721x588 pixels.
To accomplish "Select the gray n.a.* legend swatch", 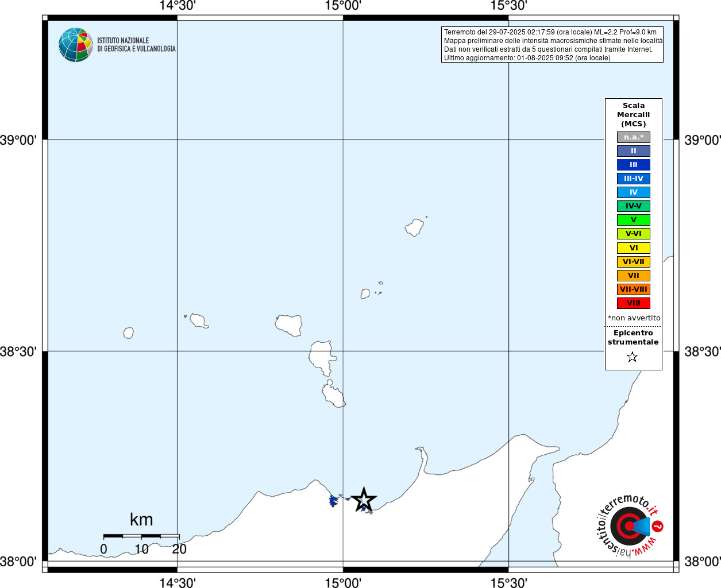I will pyautogui.click(x=634, y=137).
